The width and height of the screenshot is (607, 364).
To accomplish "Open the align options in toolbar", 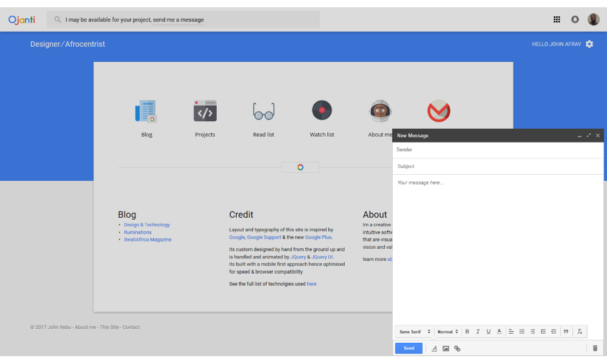I will [x=511, y=331].
